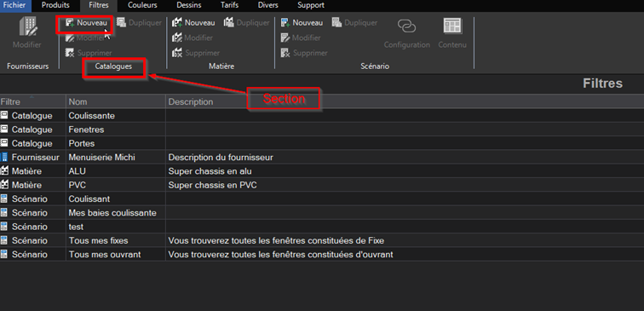The image size is (644, 311).
Task: Click Supprimer in the Catalogues group
Action: point(89,53)
